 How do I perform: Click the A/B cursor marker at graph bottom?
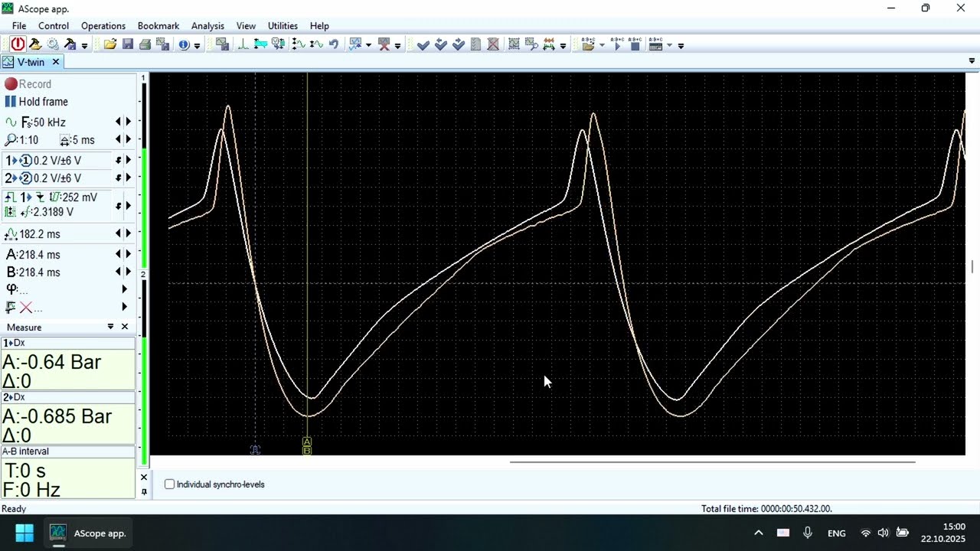(307, 446)
